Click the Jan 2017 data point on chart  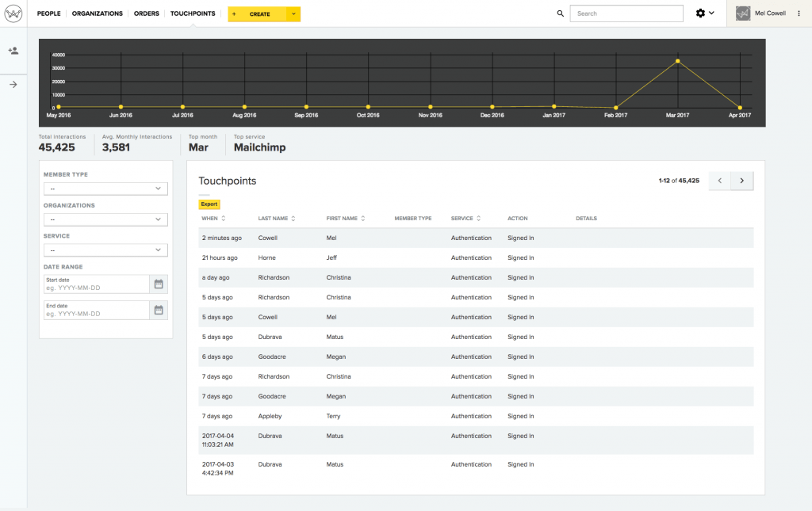point(553,106)
